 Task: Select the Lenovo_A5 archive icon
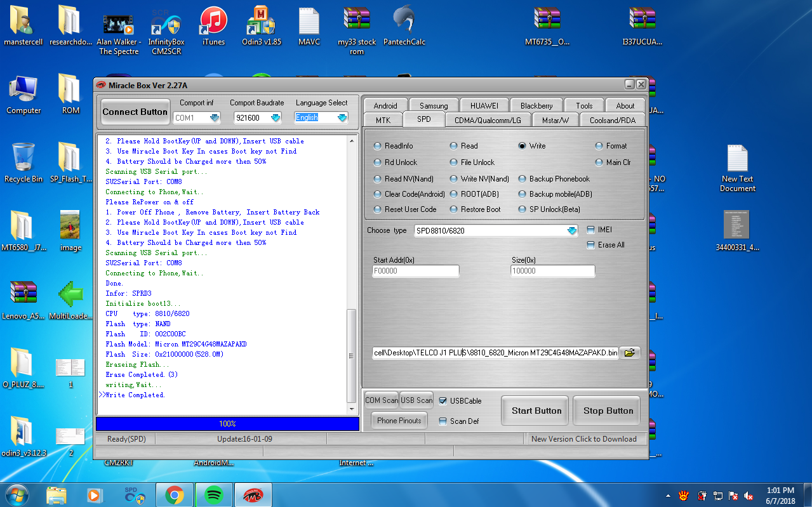23,300
